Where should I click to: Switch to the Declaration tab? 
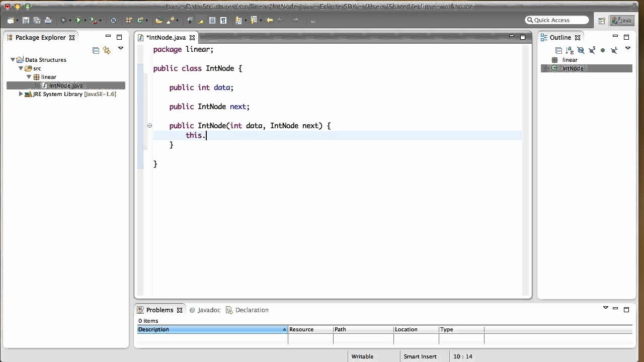248,310
